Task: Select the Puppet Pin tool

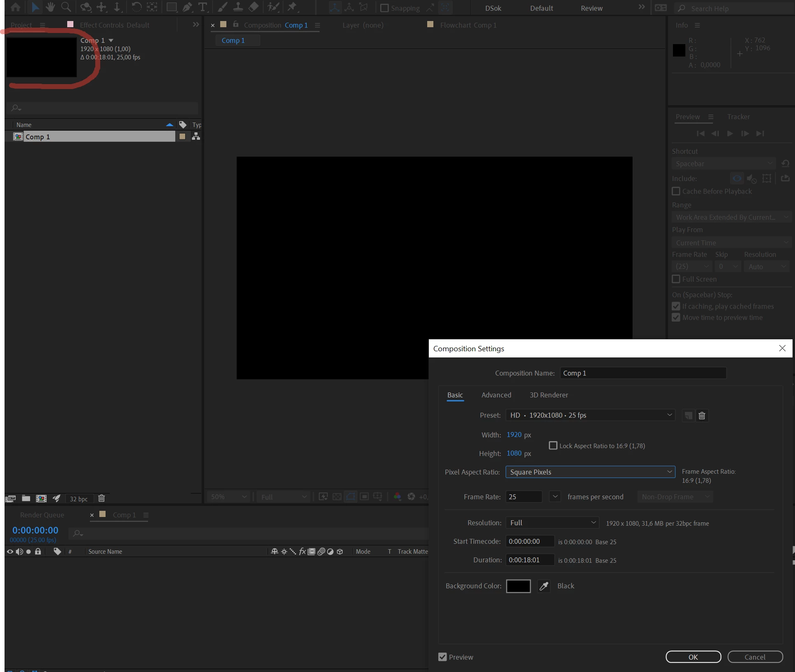Action: click(292, 7)
